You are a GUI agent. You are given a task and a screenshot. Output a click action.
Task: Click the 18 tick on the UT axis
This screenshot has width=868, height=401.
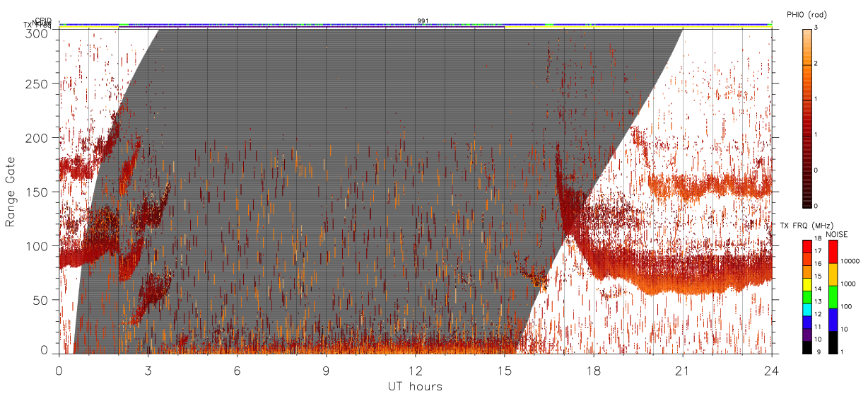pos(594,369)
